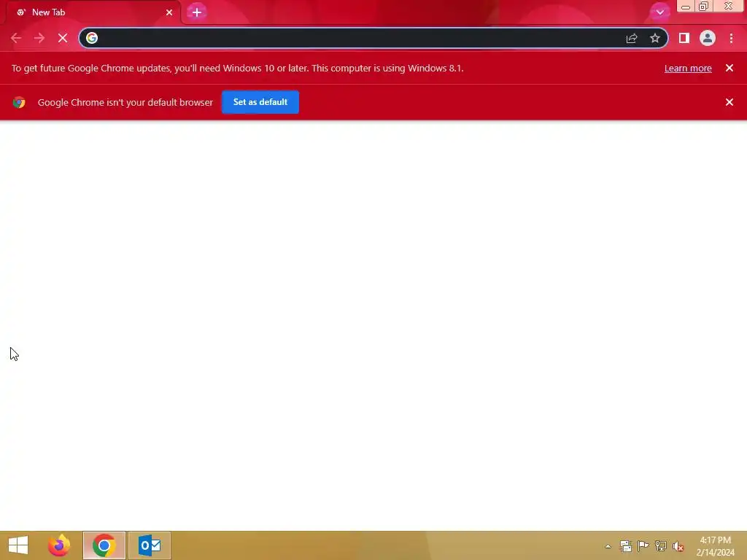The width and height of the screenshot is (747, 560).
Task: Open Outlook from taskbar
Action: tap(150, 545)
